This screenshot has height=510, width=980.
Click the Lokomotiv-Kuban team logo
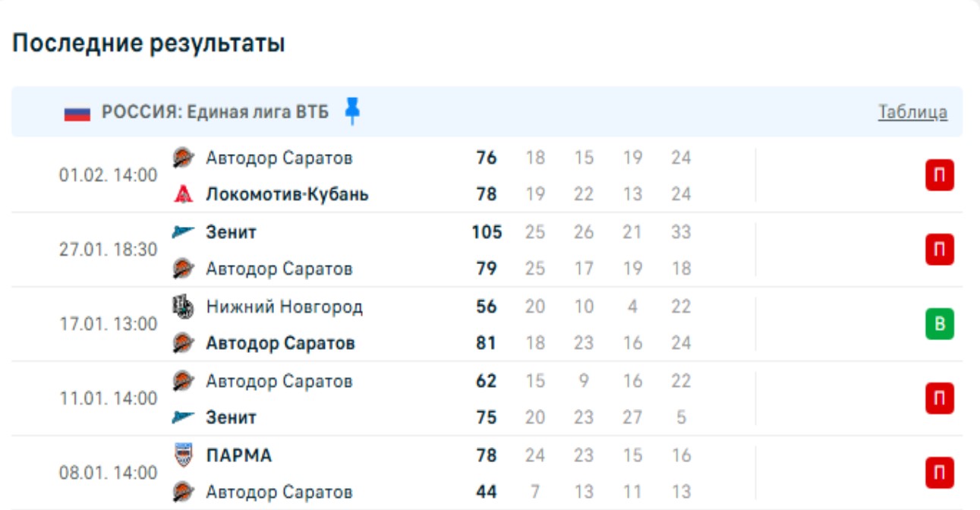(x=183, y=194)
